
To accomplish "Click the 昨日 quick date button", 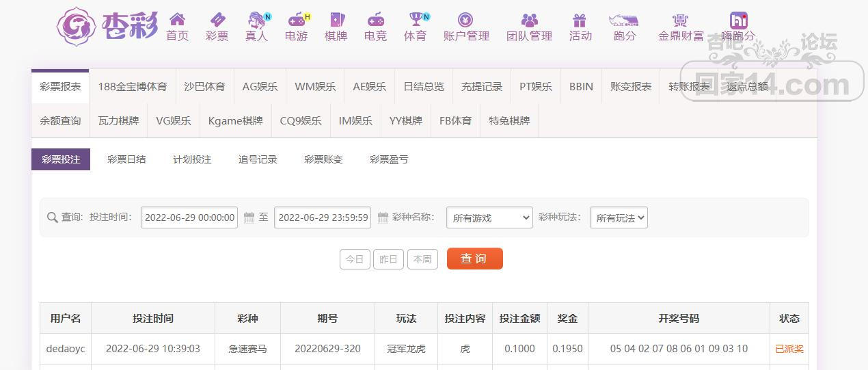I will [x=388, y=259].
